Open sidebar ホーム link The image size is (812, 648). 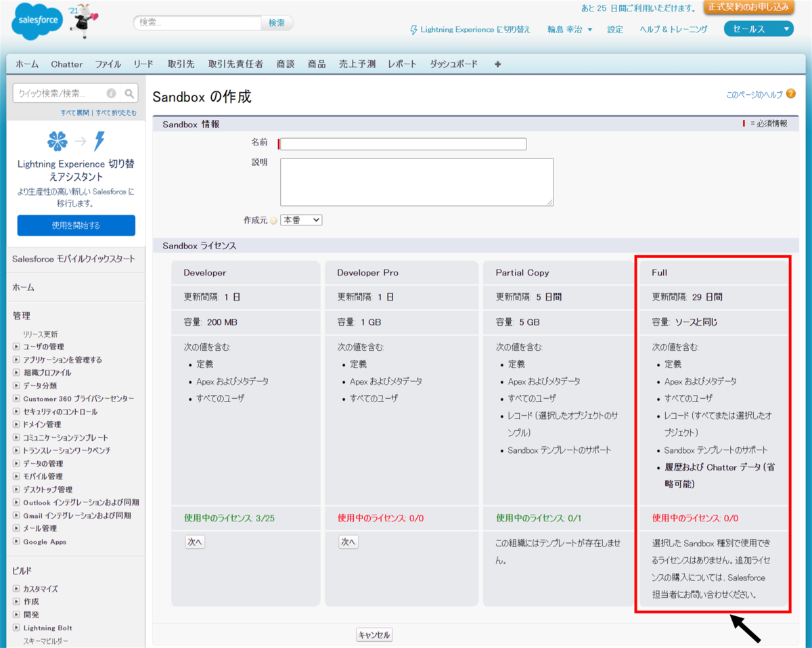[23, 288]
